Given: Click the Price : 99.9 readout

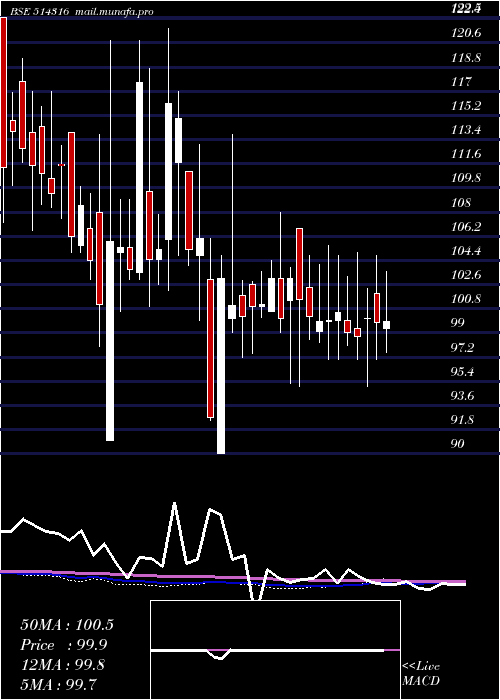Looking at the screenshot, I should 65,645.
